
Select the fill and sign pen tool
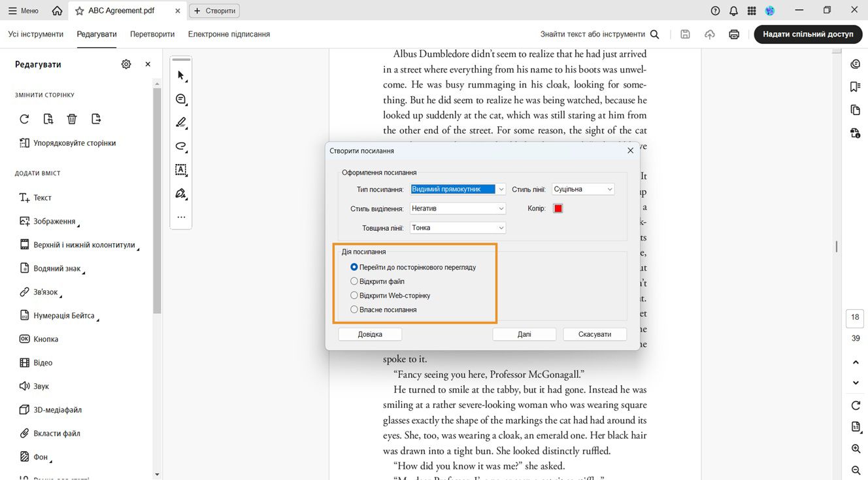pyautogui.click(x=181, y=194)
